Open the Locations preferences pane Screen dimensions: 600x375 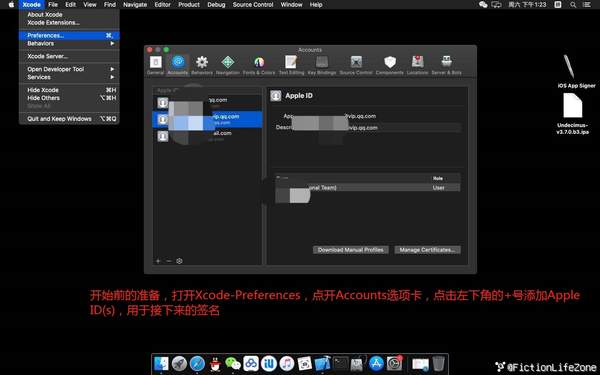point(417,65)
